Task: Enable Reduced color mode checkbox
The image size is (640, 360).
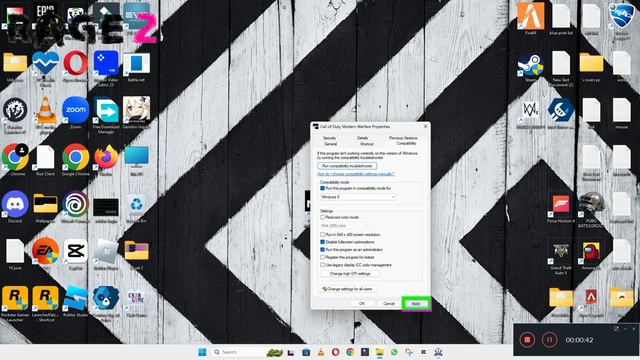Action: coord(322,217)
